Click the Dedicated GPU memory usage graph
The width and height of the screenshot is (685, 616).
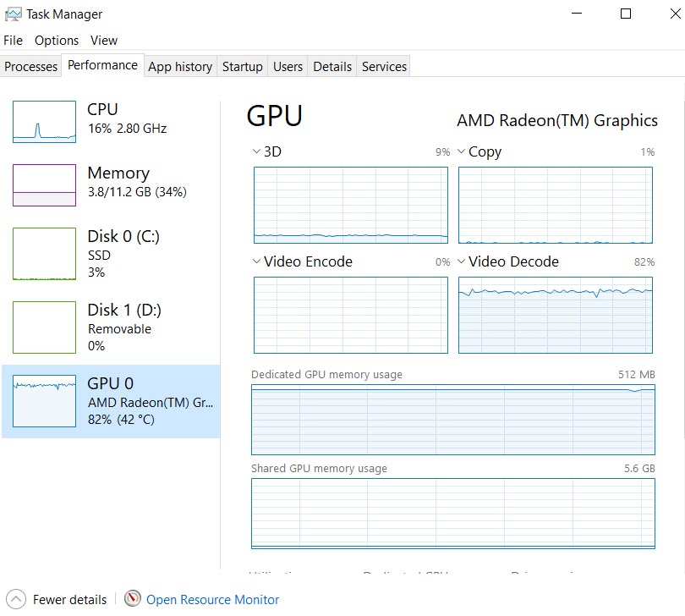pyautogui.click(x=453, y=420)
